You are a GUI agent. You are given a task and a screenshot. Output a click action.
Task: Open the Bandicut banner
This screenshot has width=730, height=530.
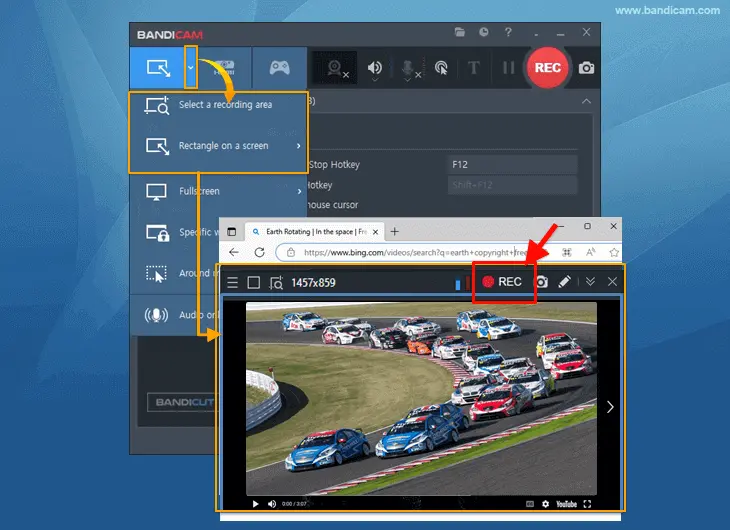click(182, 402)
